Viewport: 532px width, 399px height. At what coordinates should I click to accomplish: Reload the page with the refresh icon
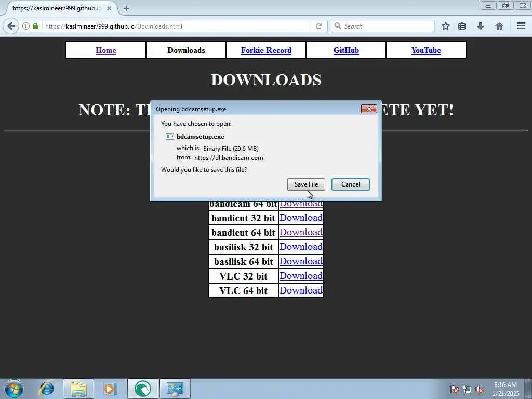tap(318, 26)
